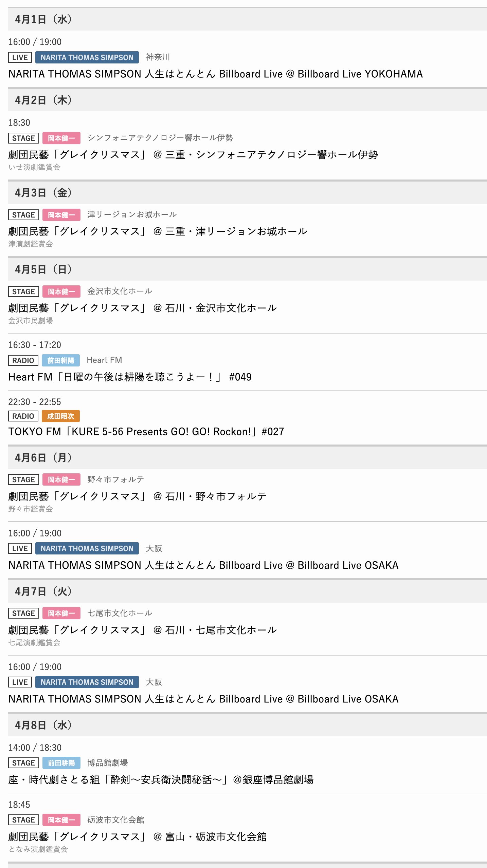Image resolution: width=487 pixels, height=868 pixels.
Task: Open the 石川・野々市フォルテ event title
Action: (137, 496)
